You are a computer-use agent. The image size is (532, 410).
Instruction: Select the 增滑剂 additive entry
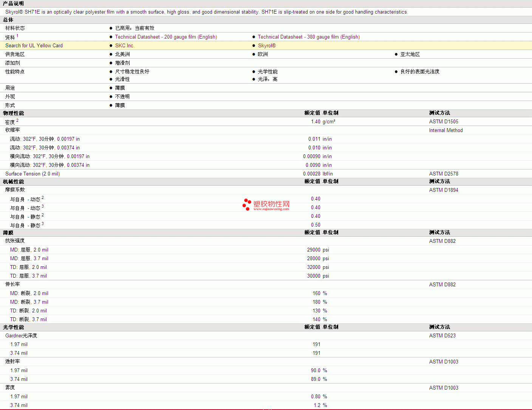pyautogui.click(x=122, y=63)
